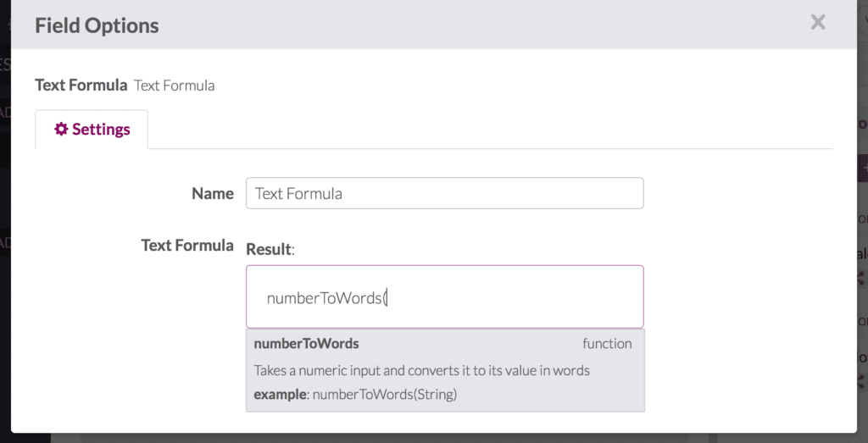The image size is (868, 443).
Task: Click the Field Options dialog title
Action: [97, 25]
